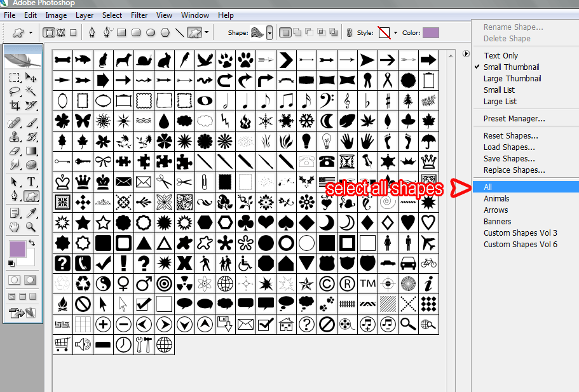Open the Filter menu
This screenshot has width=579, height=392.
point(139,15)
